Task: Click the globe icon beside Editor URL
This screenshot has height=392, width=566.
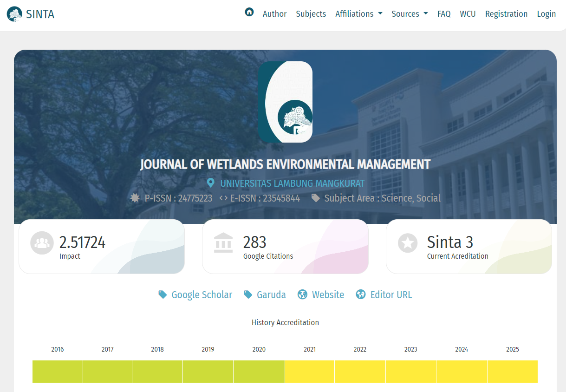Action: (361, 294)
